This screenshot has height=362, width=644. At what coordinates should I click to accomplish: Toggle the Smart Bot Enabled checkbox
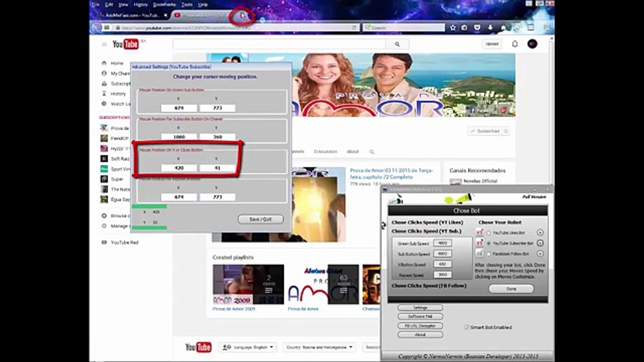466,327
